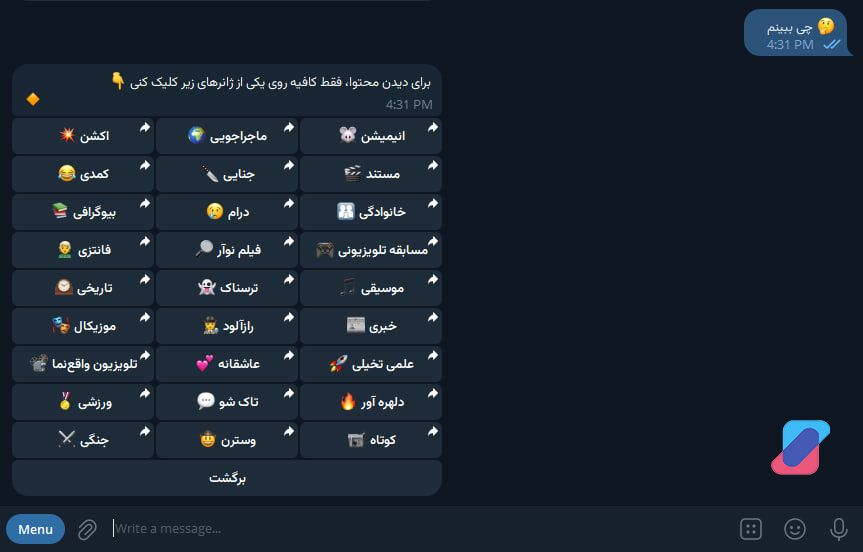Select the کمدی comedy genre button

point(84,174)
